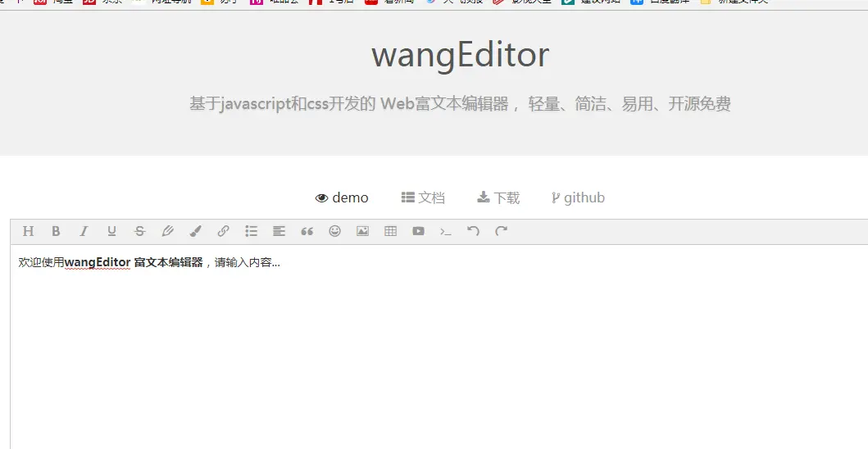Open the 下载 download tab

click(x=498, y=197)
